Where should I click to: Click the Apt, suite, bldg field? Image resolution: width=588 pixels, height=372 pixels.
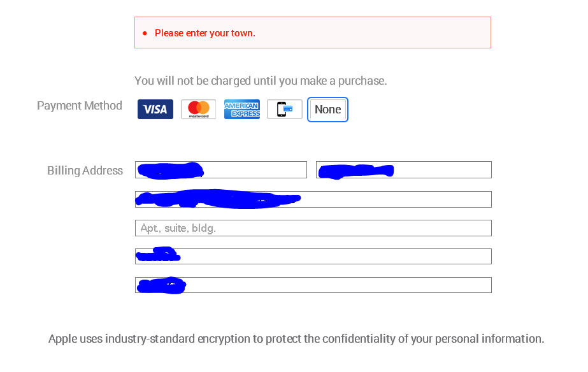click(312, 227)
